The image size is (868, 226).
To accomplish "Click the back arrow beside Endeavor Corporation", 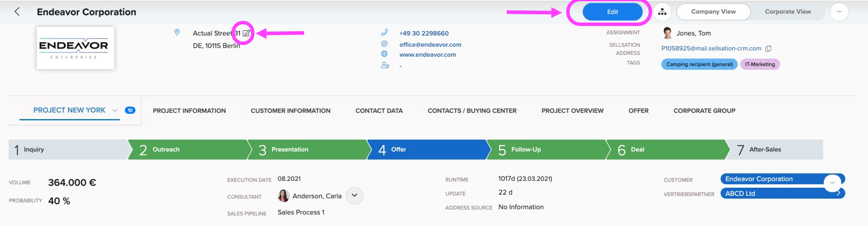I will [x=17, y=12].
